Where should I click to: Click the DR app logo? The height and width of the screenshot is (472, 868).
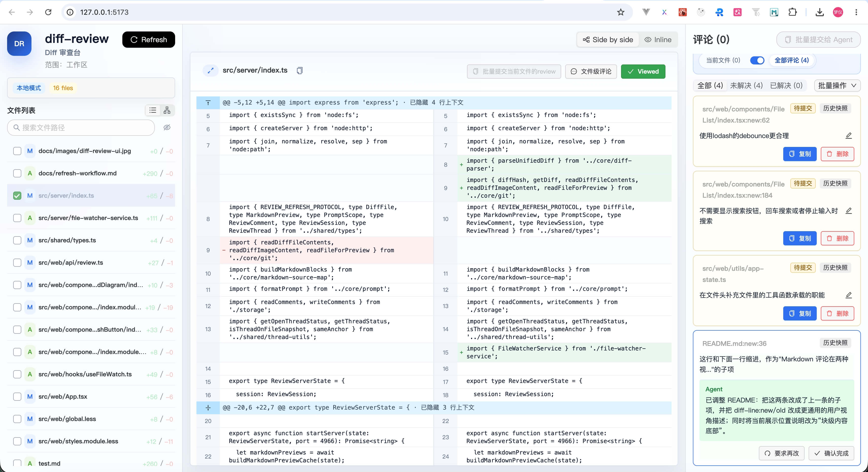point(19,44)
